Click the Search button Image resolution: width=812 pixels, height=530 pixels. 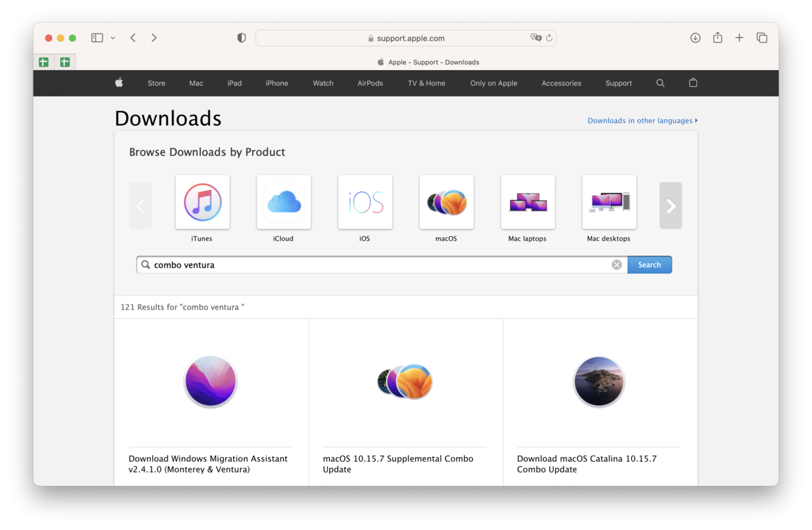pyautogui.click(x=649, y=264)
